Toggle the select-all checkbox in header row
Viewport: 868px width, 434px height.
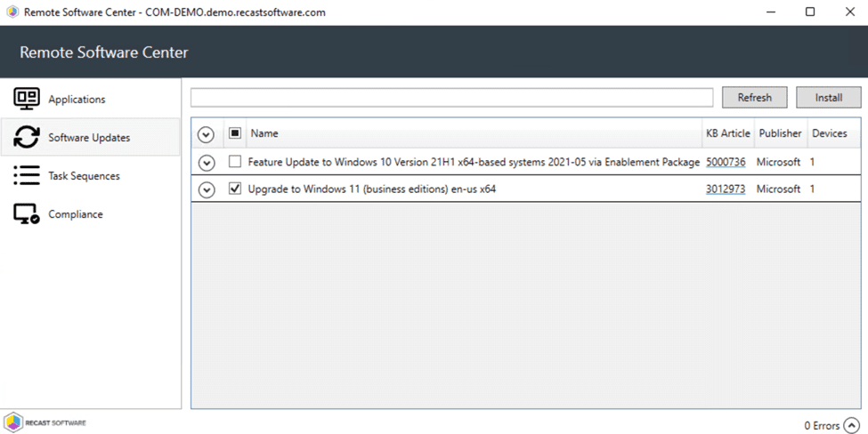point(235,133)
